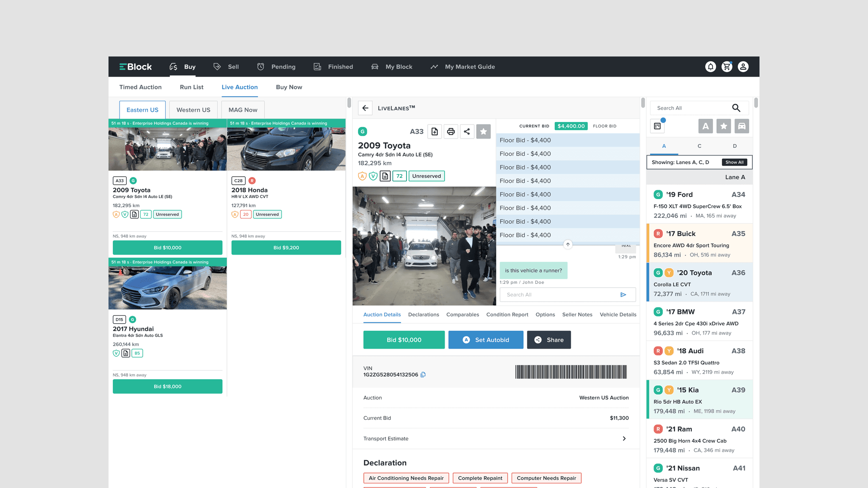Toggle the autobid 'A' filter in lane panel
This screenshot has width=868, height=488.
tap(705, 126)
